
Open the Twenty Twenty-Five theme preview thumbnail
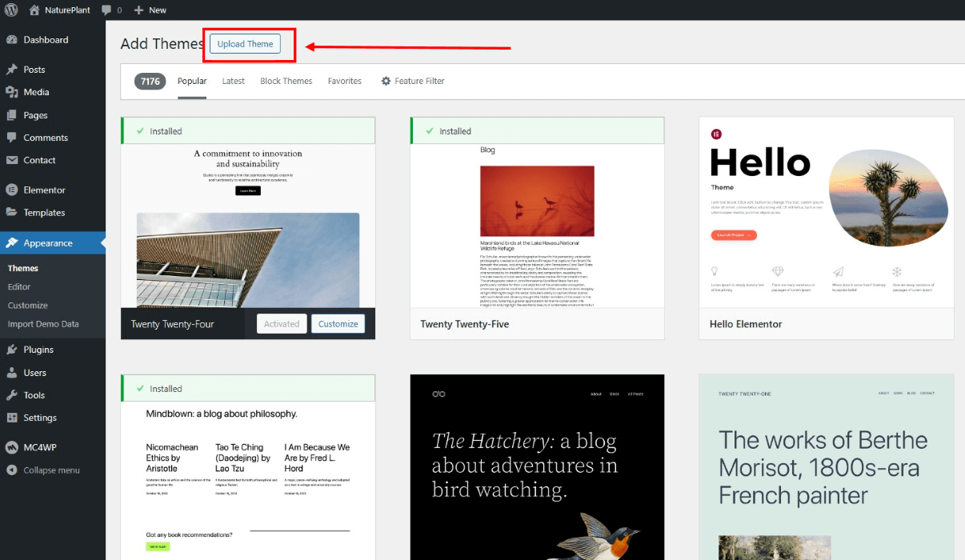point(537,226)
